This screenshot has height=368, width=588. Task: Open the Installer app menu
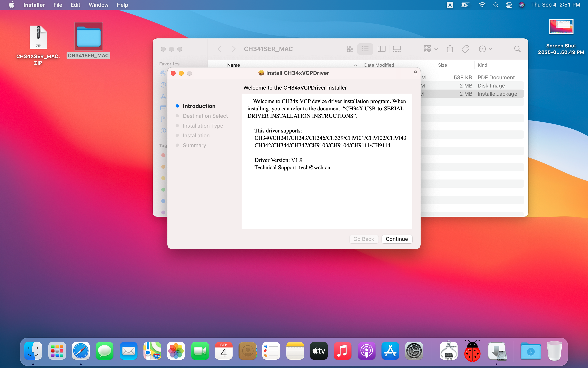34,5
